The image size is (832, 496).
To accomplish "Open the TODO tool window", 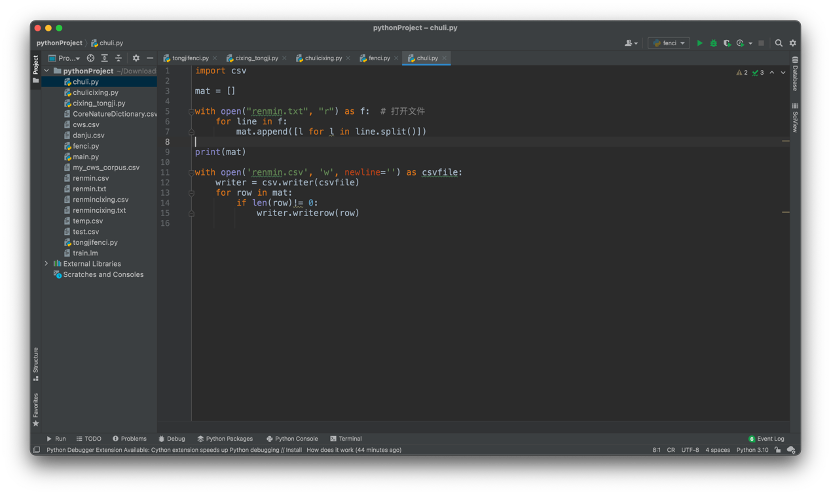I will pyautogui.click(x=89, y=439).
